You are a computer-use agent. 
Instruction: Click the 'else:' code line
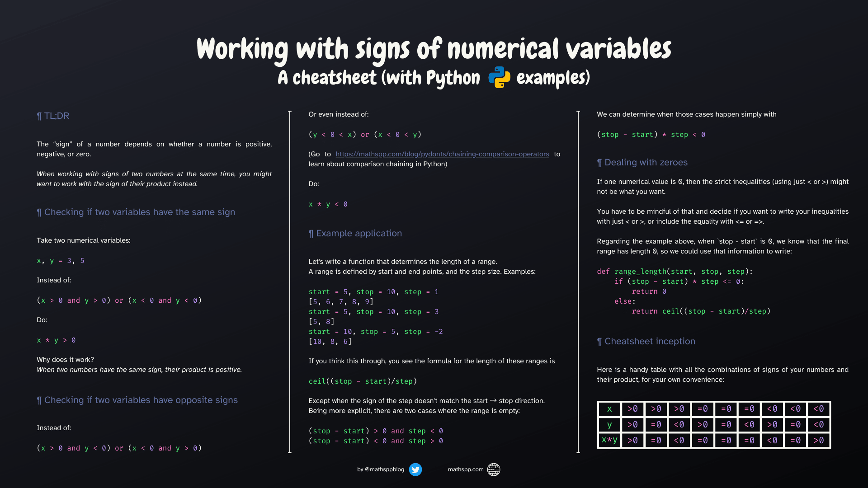pos(625,301)
